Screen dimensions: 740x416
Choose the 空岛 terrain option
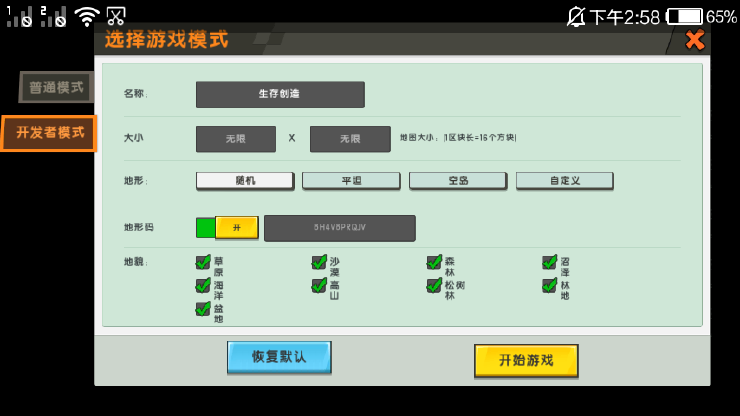[458, 181]
